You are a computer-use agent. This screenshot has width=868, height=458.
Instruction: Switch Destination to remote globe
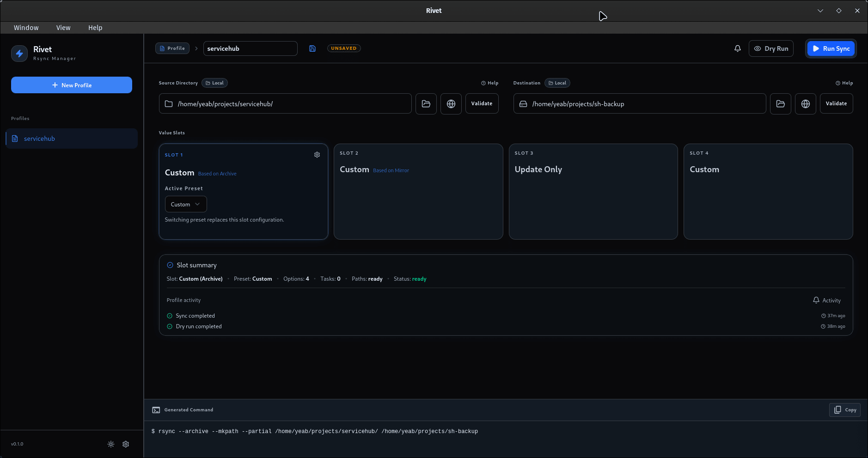(x=806, y=104)
